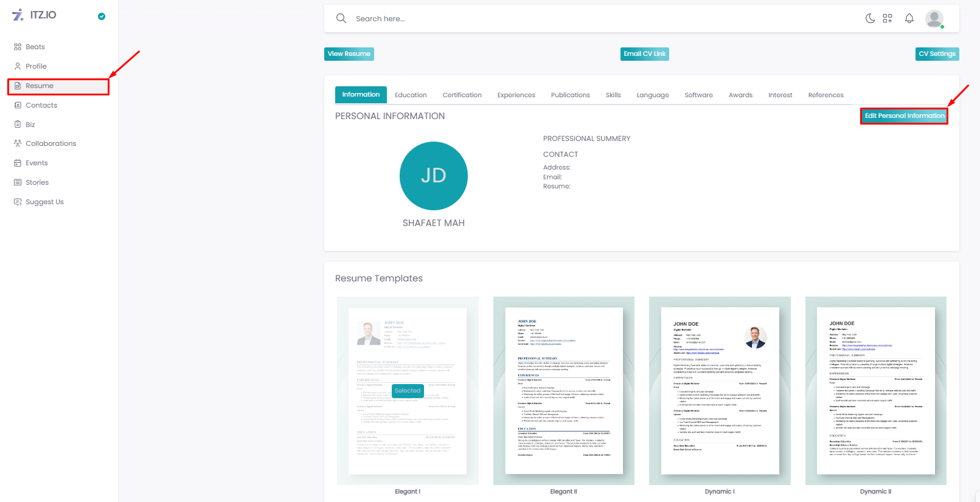
Task: Click the verified badge checkmark
Action: coord(102,16)
